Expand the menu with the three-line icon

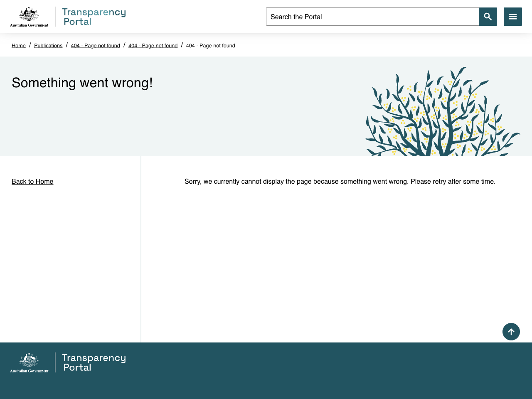[512, 17]
